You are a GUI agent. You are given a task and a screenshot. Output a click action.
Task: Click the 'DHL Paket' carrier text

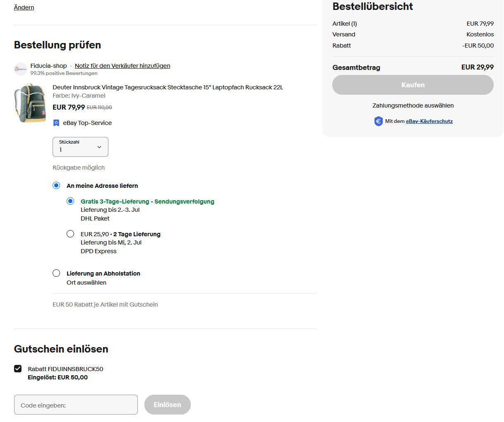tap(95, 218)
